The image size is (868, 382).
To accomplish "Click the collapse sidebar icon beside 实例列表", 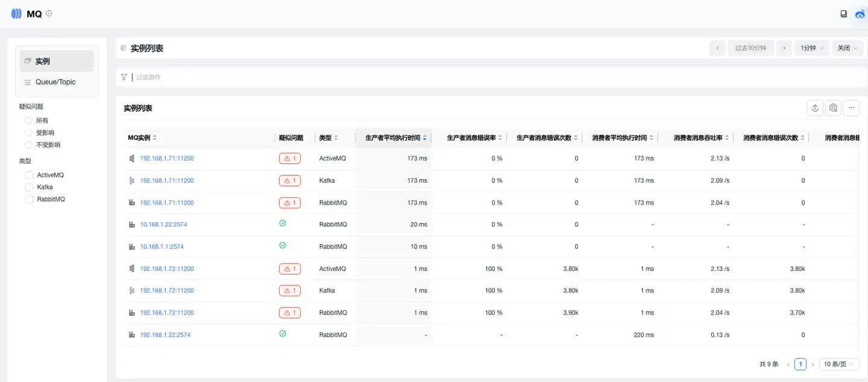I will (124, 48).
